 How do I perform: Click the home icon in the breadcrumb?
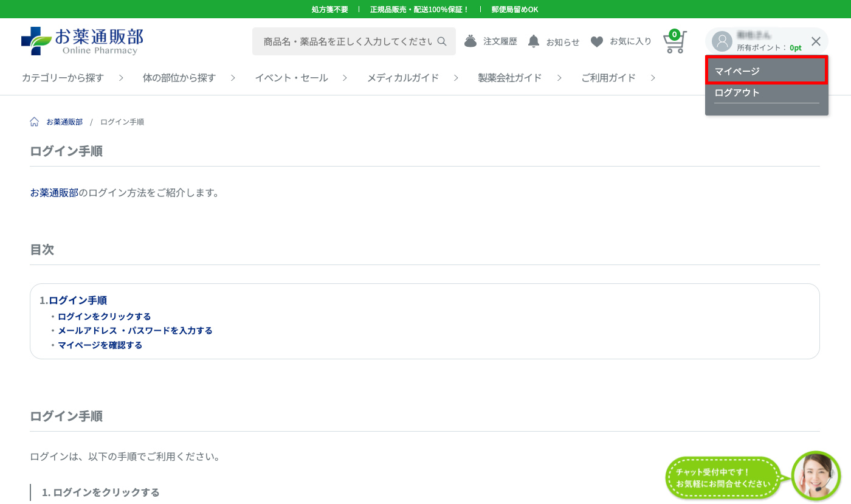[34, 121]
